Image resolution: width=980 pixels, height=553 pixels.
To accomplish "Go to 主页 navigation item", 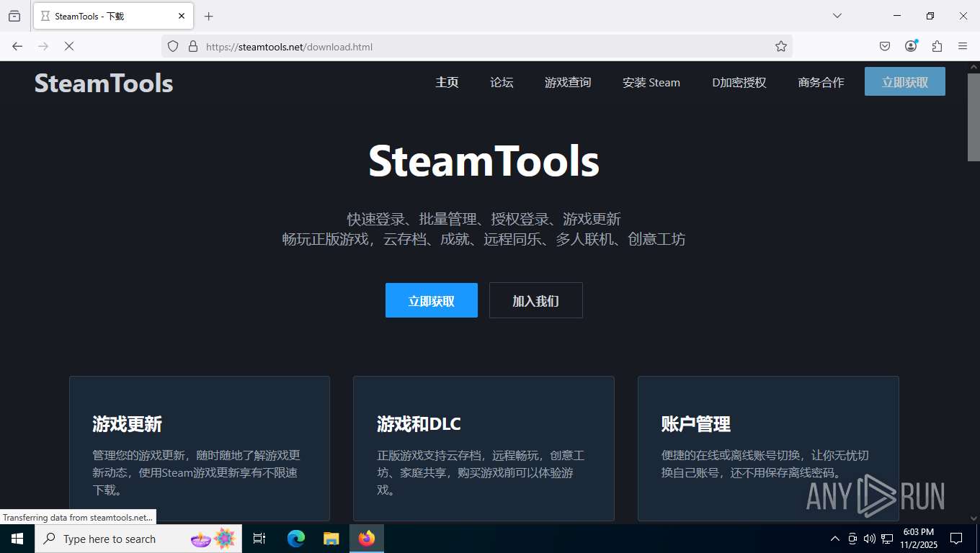I will (x=447, y=82).
